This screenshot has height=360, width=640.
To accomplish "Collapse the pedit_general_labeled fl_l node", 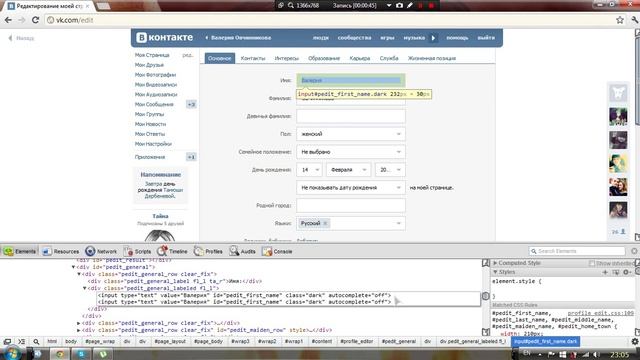I will pos(85,288).
